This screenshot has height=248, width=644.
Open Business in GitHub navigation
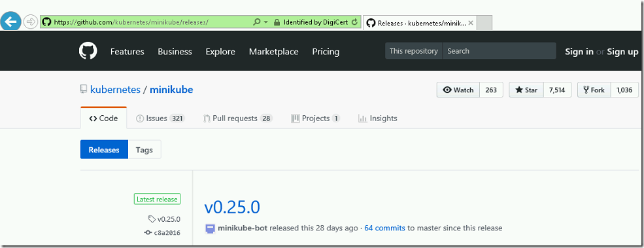tap(175, 52)
